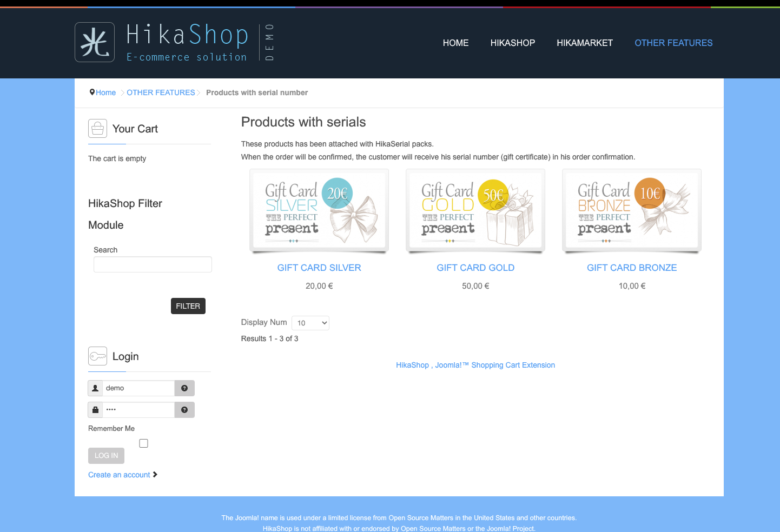780x532 pixels.
Task: Click the 20,00 € price text
Action: click(x=319, y=286)
